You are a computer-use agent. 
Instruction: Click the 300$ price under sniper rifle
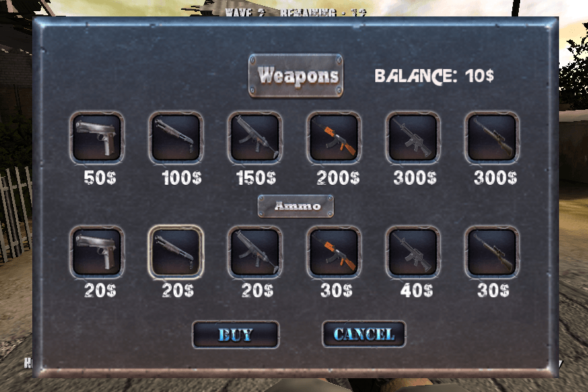coord(495,178)
